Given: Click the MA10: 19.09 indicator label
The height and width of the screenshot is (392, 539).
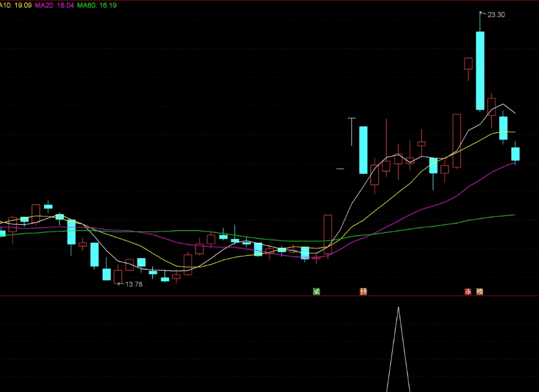Looking at the screenshot, I should click(16, 5).
